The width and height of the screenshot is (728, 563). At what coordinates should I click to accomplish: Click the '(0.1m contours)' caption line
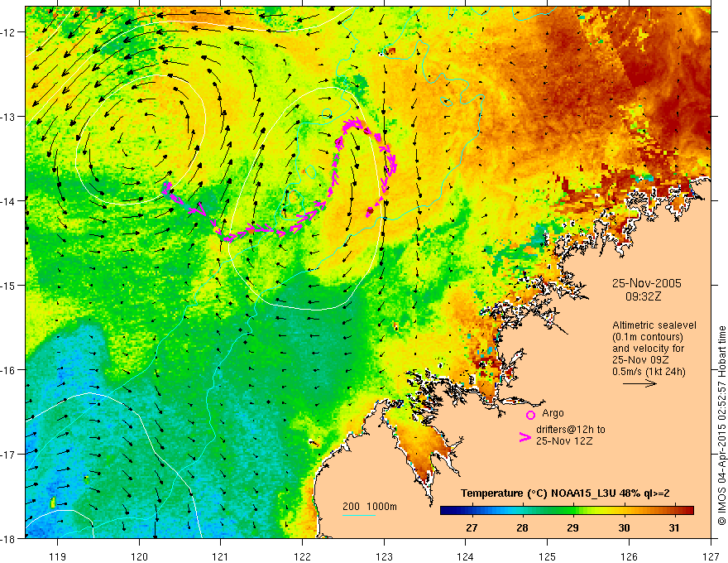[x=648, y=337]
